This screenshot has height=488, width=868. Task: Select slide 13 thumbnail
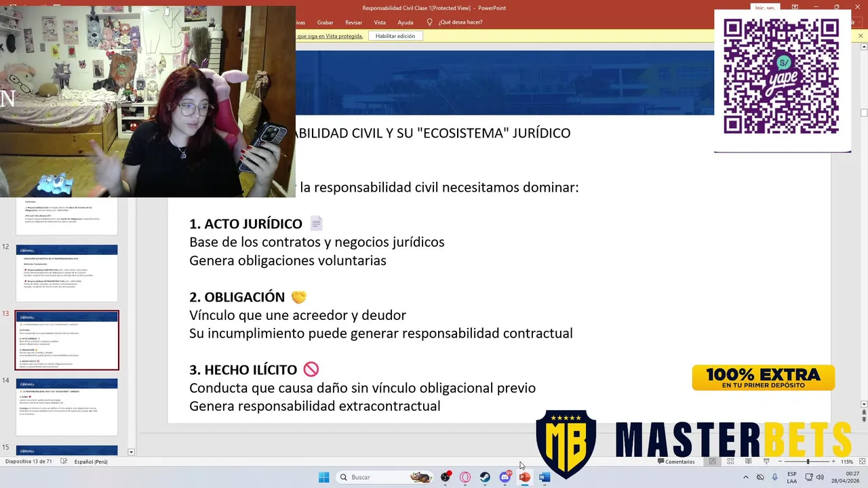point(66,340)
